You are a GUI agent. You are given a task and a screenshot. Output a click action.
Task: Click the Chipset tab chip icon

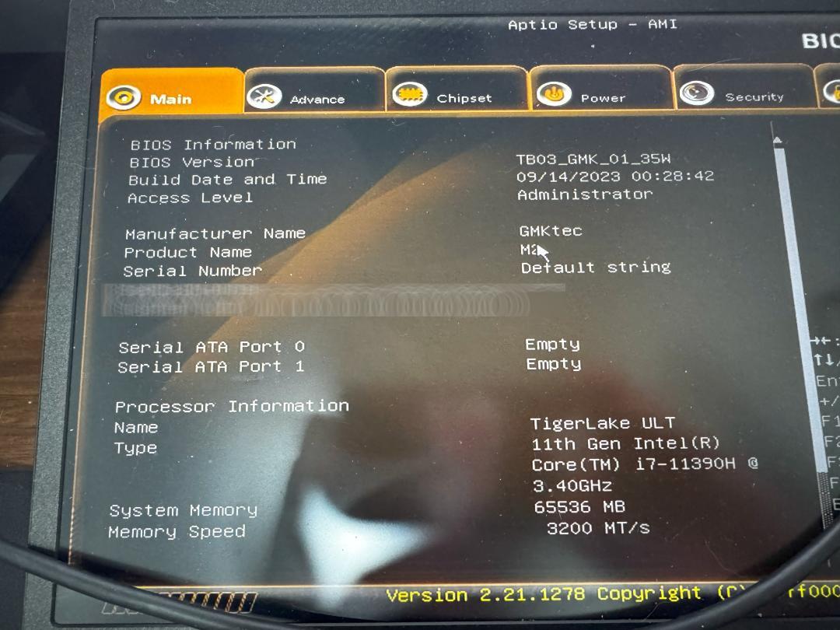click(x=410, y=95)
